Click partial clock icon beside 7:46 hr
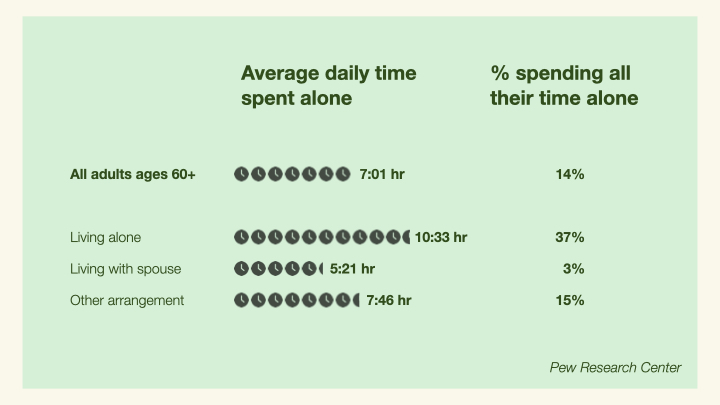 pos(356,300)
